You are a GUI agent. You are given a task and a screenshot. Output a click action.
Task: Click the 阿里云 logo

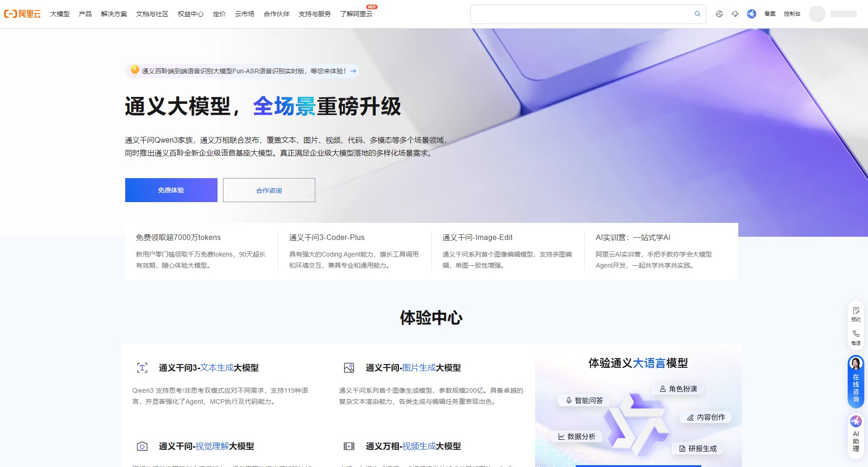coord(22,14)
